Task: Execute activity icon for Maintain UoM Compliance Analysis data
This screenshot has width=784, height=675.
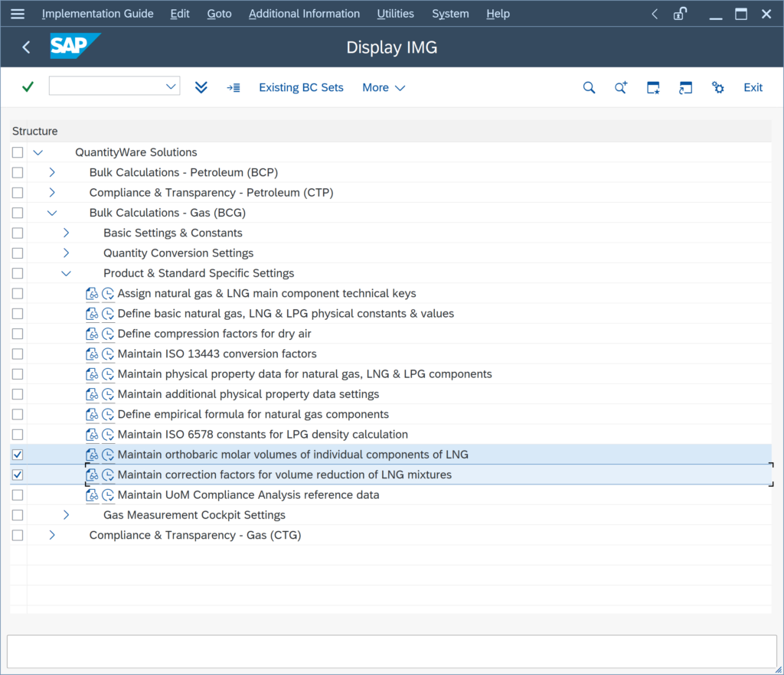Action: pos(108,495)
